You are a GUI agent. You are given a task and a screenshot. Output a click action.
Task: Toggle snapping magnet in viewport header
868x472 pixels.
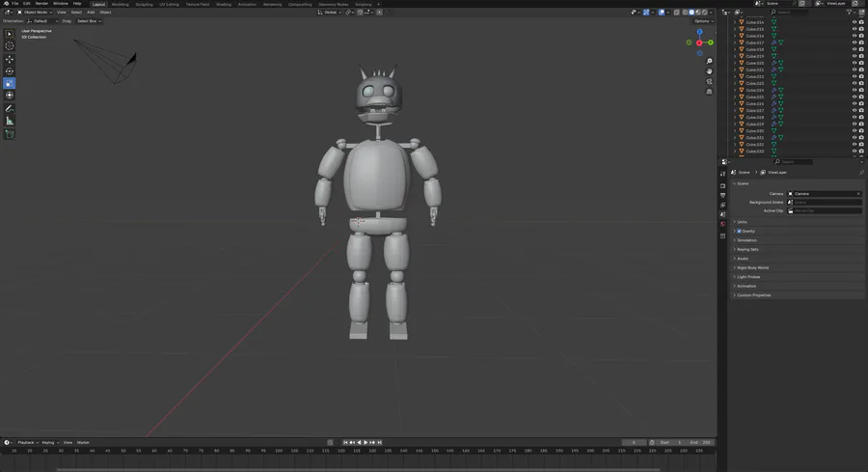pyautogui.click(x=360, y=13)
